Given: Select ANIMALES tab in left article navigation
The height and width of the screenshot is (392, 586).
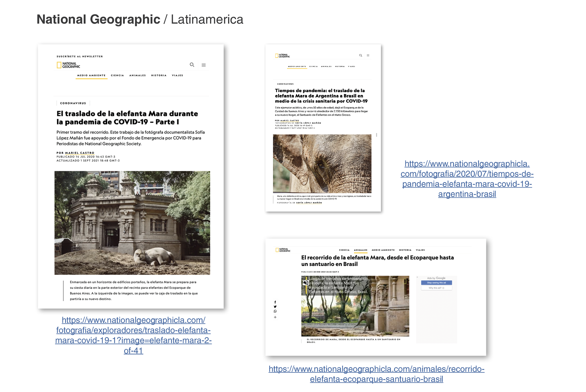Looking at the screenshot, I should [x=137, y=75].
